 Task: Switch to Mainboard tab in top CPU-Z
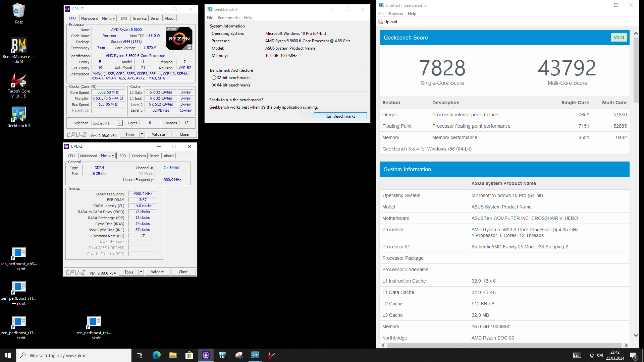(x=90, y=18)
